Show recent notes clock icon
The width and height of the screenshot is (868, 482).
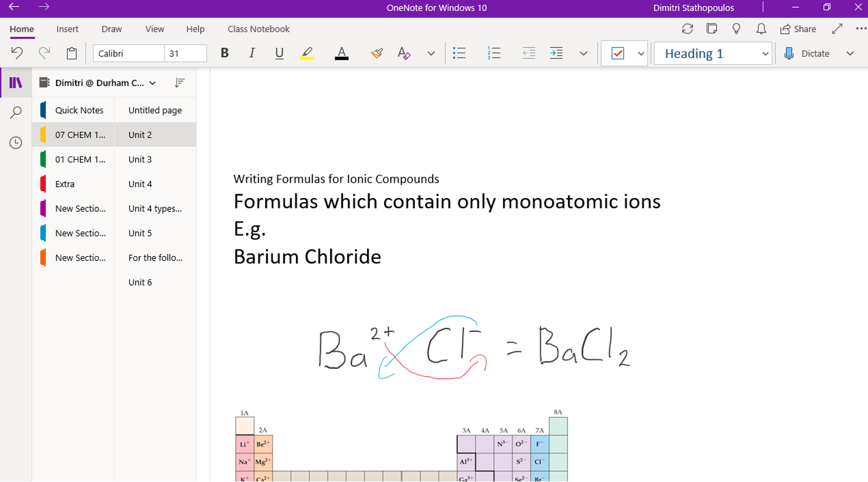[x=16, y=142]
